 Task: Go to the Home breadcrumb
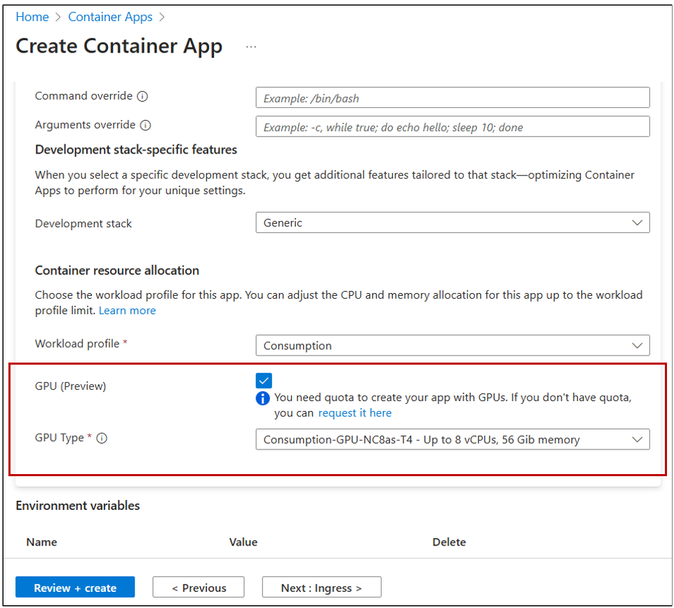click(32, 17)
